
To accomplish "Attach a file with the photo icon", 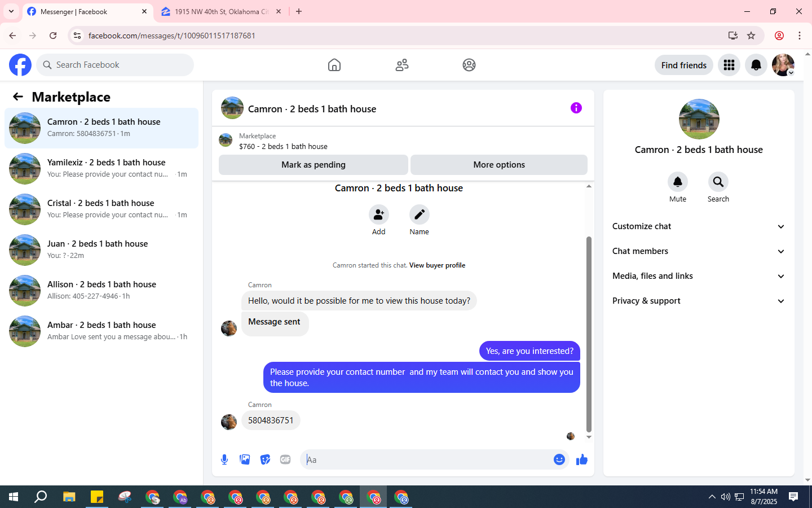I will [x=245, y=459].
